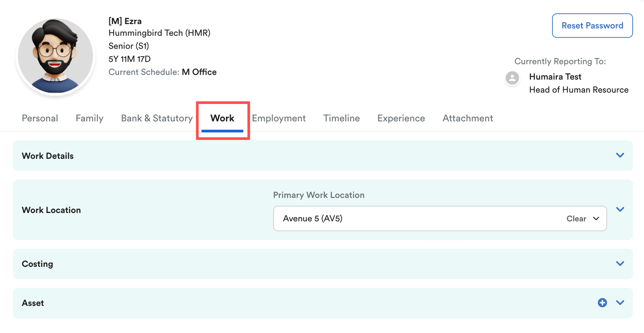Select the Work tab

coord(222,118)
